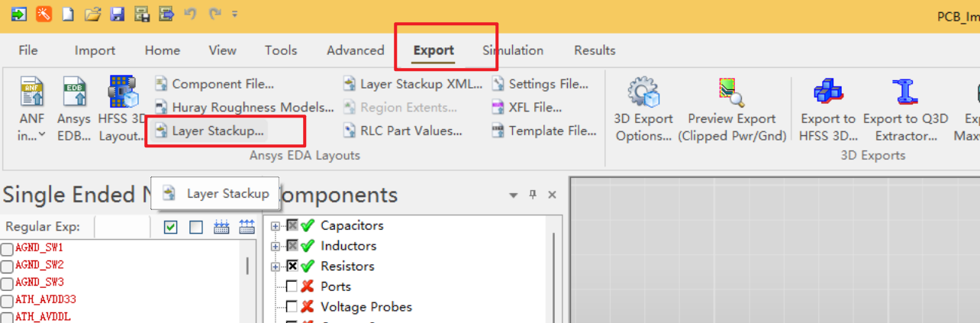Image resolution: width=980 pixels, height=323 pixels.
Task: Export XFL File
Action: (x=527, y=108)
